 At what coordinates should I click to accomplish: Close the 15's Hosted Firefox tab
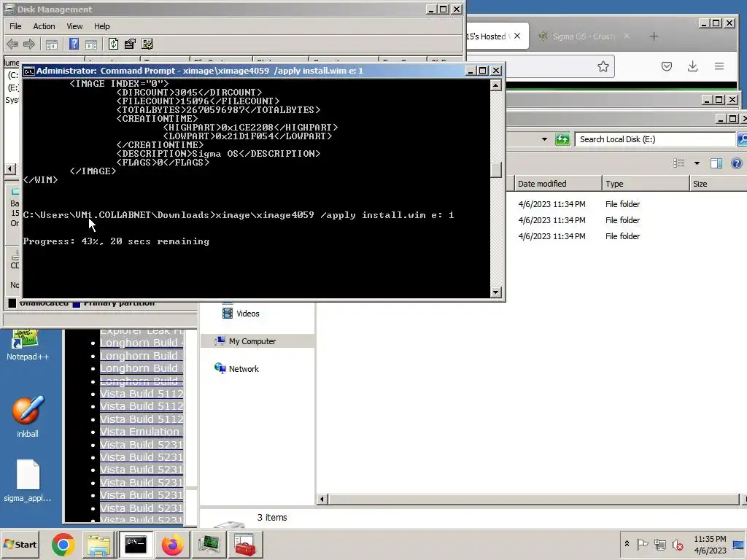click(517, 36)
